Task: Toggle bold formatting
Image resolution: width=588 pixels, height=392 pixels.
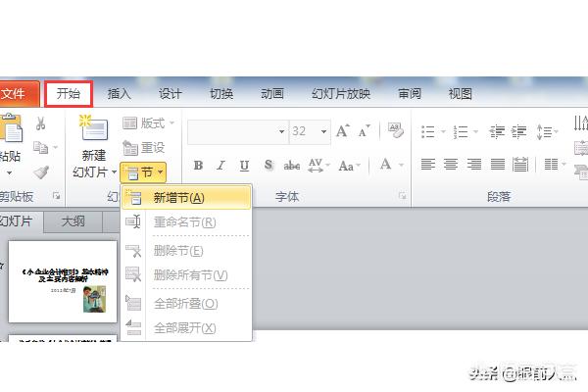Action: pos(198,166)
